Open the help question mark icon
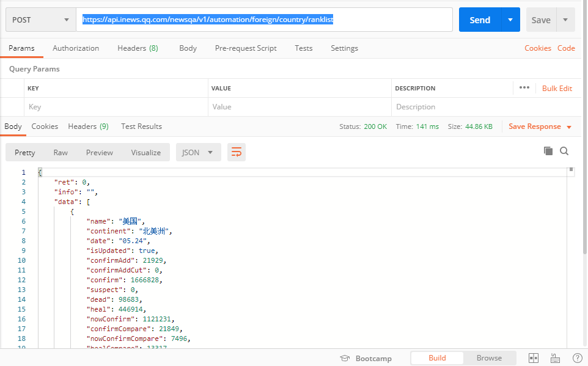This screenshot has height=366, width=588. pos(578,358)
